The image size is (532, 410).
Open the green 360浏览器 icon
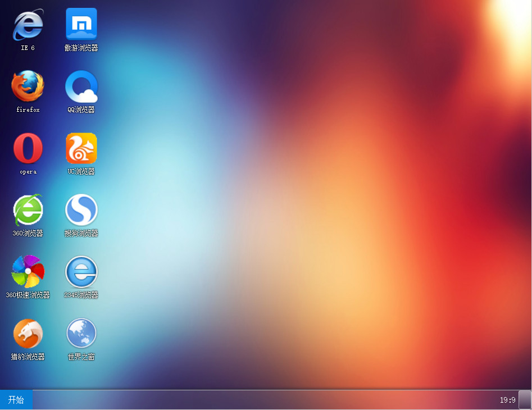pos(28,210)
